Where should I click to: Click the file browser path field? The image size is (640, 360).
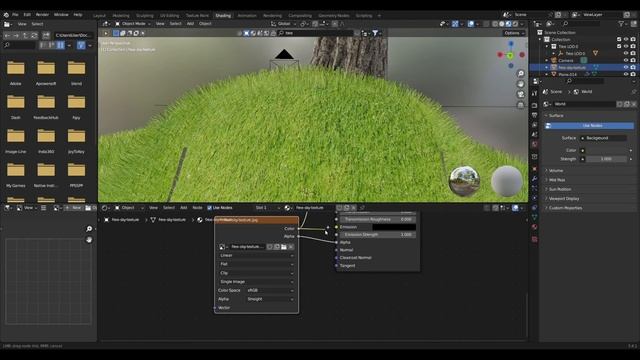(73, 36)
